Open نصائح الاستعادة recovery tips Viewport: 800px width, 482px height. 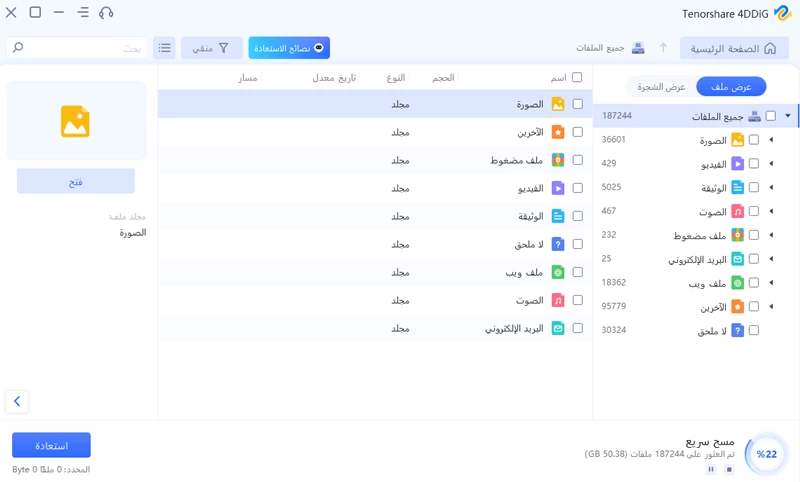click(289, 48)
